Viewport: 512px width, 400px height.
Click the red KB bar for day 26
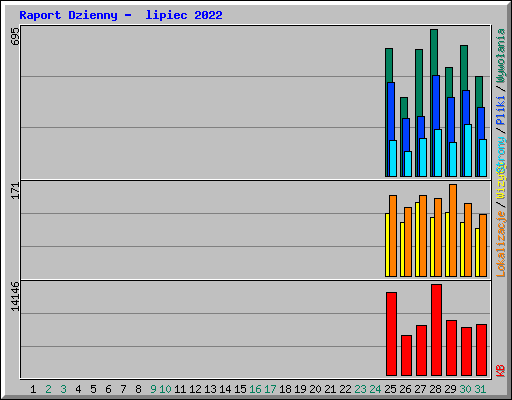406,355
